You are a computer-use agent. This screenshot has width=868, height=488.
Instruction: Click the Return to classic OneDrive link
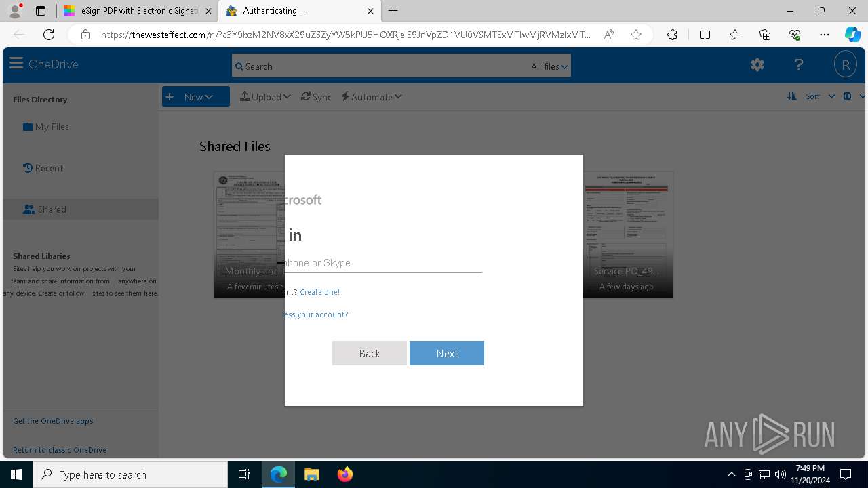pyautogui.click(x=60, y=450)
